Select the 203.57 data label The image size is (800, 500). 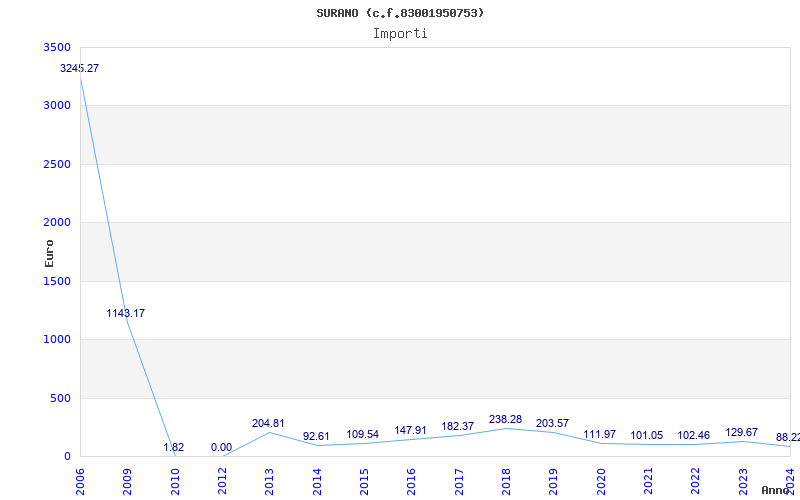click(x=553, y=423)
